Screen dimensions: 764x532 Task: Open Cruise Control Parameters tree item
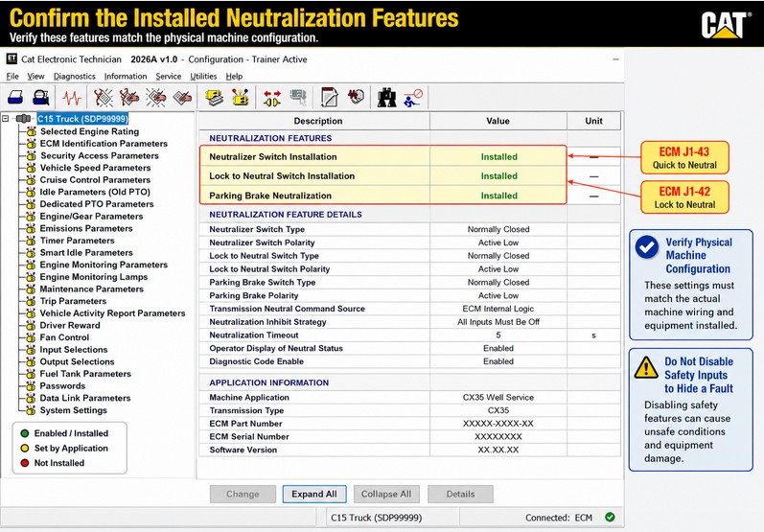[x=95, y=180]
